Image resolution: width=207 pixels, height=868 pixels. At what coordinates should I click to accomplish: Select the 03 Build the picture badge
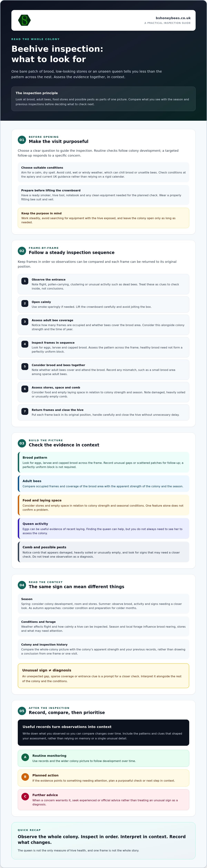22,443
